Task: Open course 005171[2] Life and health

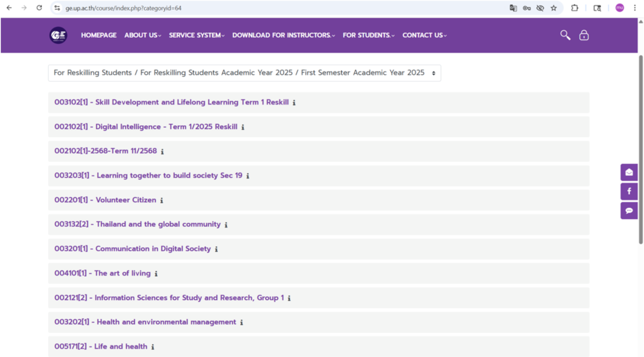Action: 101,346
